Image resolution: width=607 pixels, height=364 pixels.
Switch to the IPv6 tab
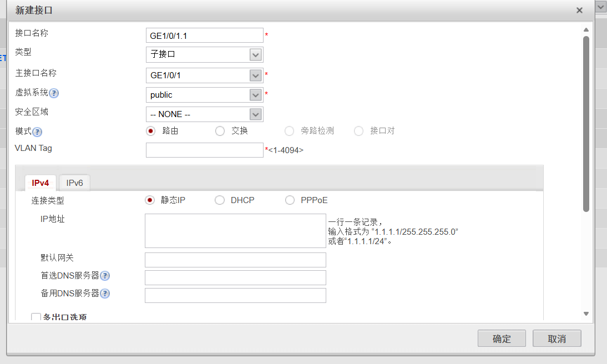tap(74, 183)
